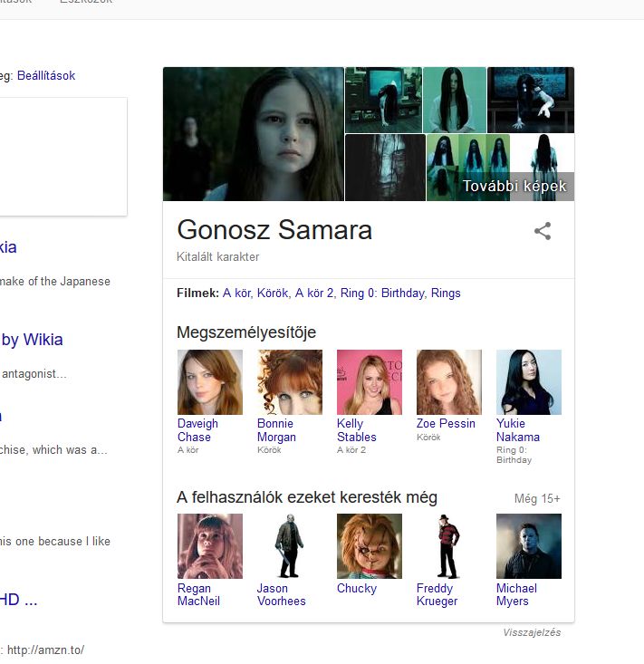Open the Jason Voorhees character image

(290, 546)
